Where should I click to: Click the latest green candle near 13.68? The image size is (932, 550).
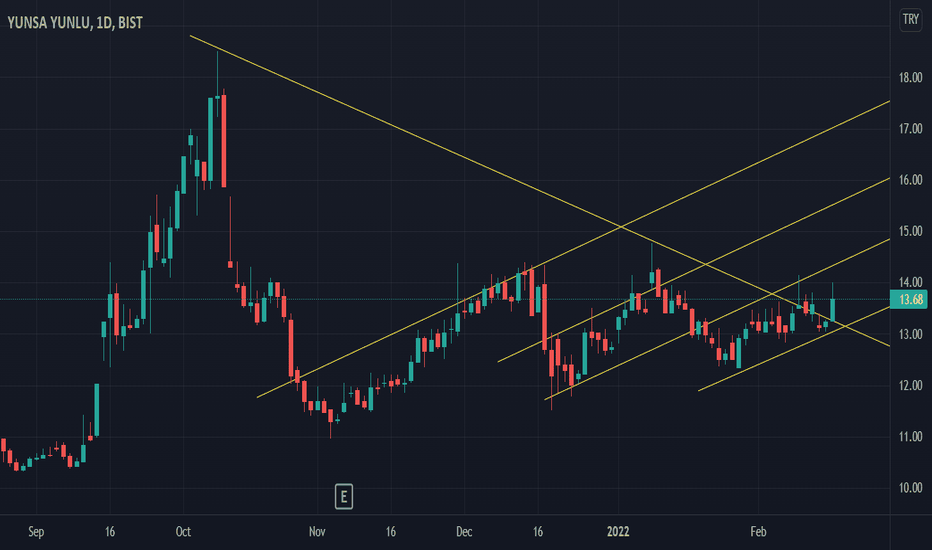tap(832, 309)
